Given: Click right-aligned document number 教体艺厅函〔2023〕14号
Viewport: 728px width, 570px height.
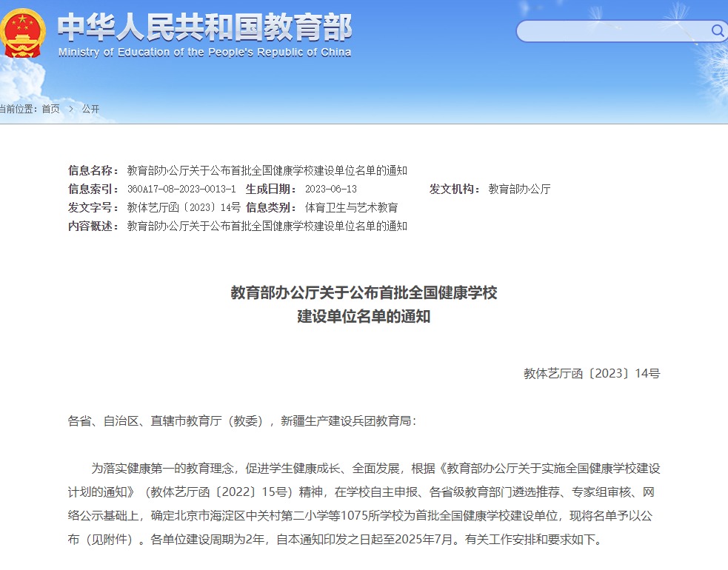Looking at the screenshot, I should pos(591,374).
